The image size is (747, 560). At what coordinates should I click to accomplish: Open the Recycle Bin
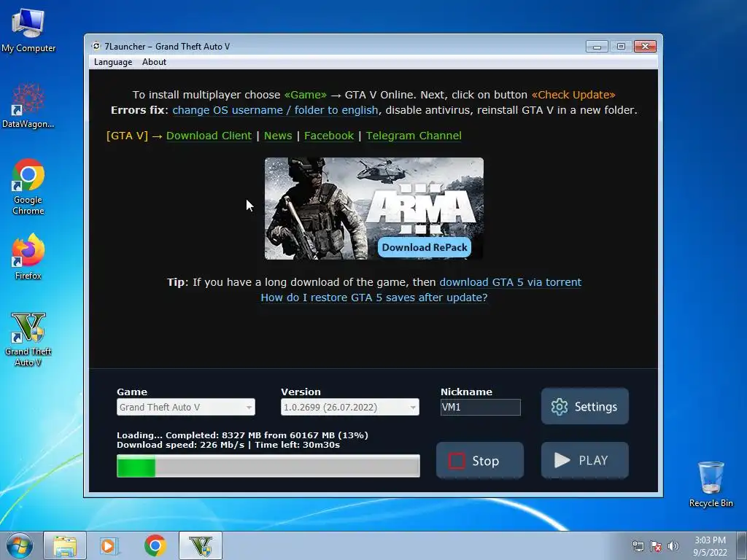click(711, 484)
